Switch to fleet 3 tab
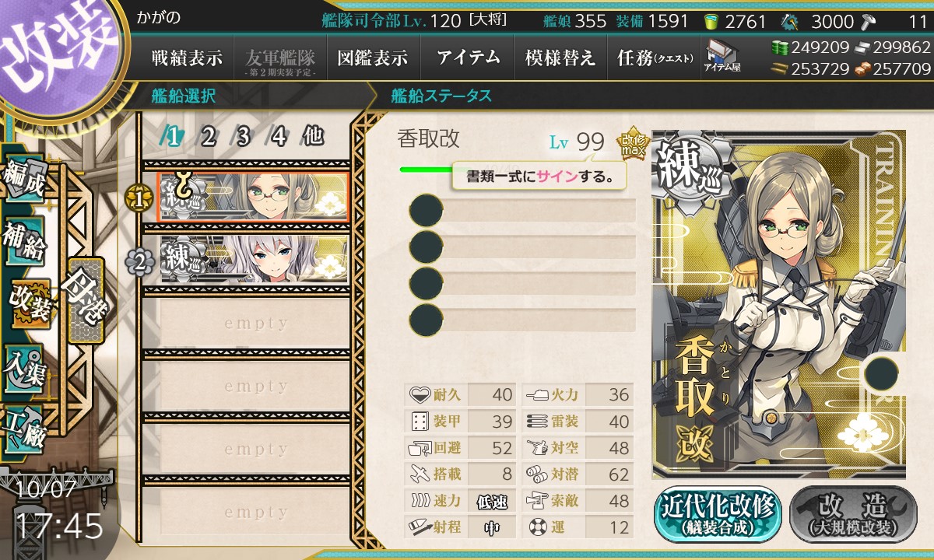Viewport: 934px width, 560px height. click(243, 136)
